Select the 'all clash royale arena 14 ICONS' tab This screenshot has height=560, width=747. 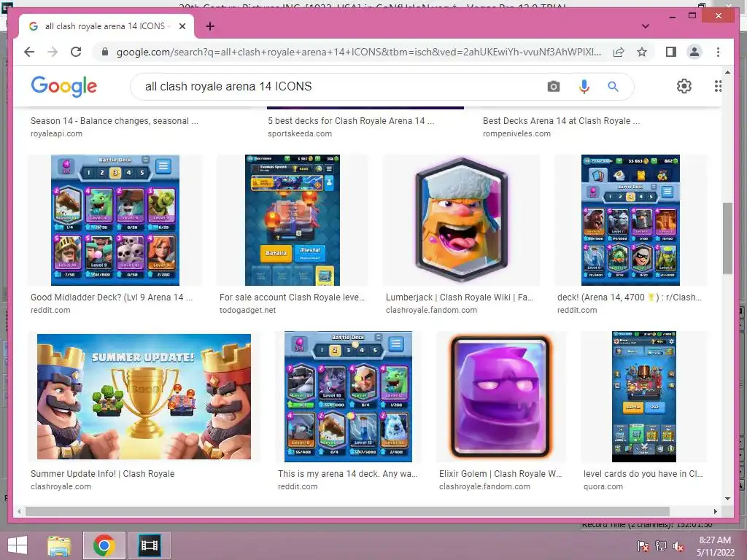tap(107, 26)
